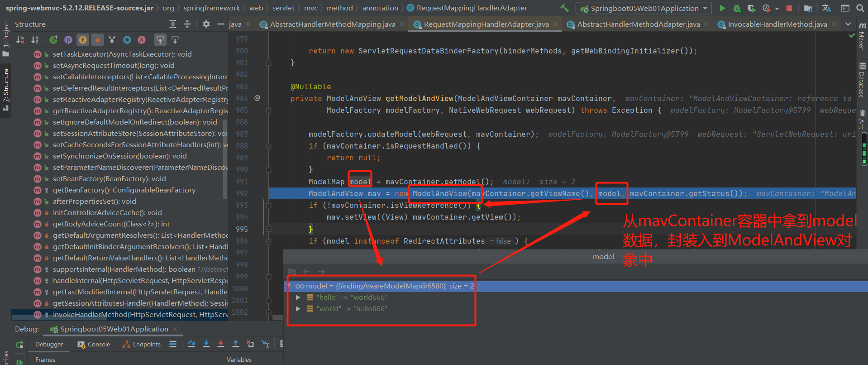Stop the running application with the red square

pyautogui.click(x=789, y=8)
